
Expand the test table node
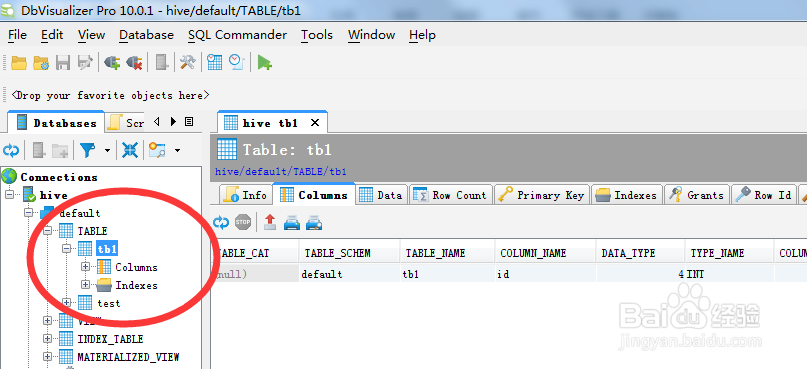(66, 303)
